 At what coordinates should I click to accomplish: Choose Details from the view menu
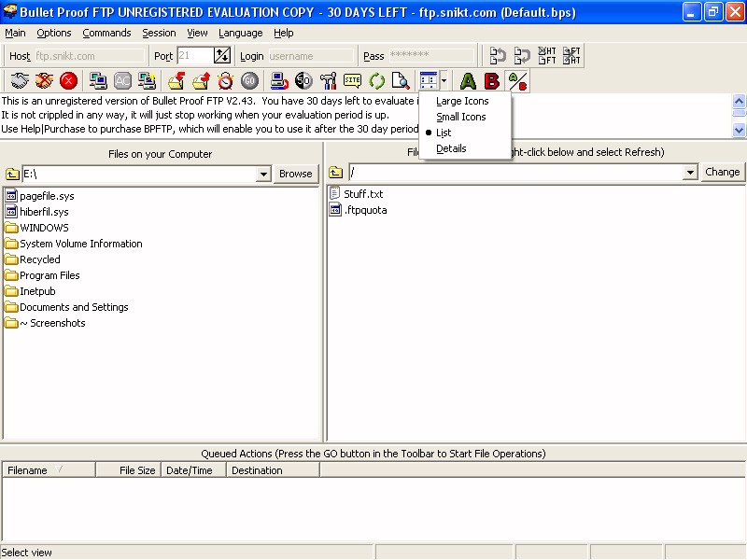[x=451, y=148]
